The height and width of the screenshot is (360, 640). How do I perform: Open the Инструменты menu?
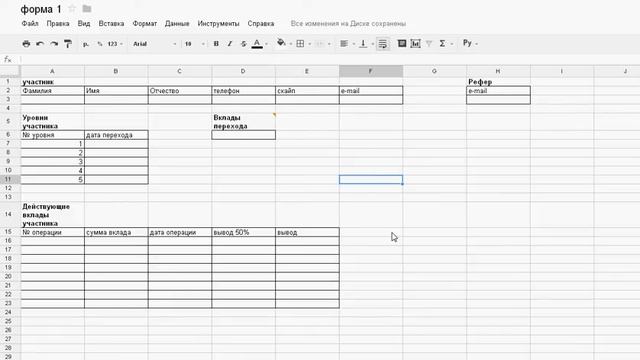(x=218, y=24)
